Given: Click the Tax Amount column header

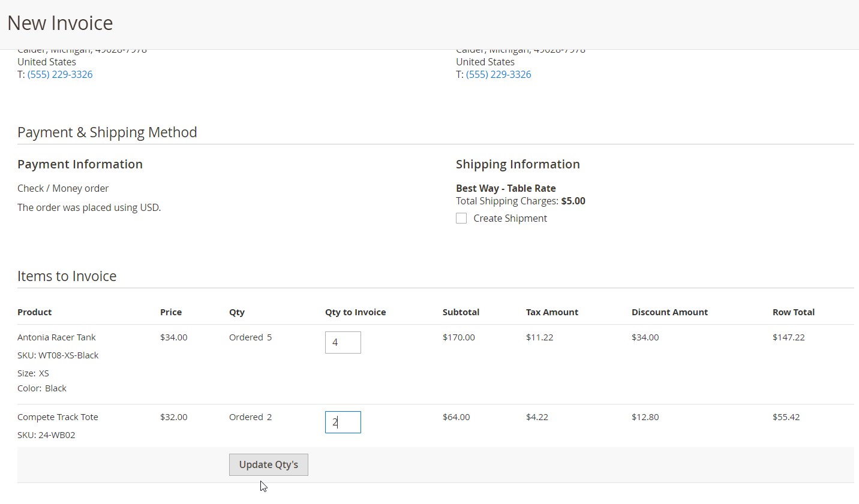Looking at the screenshot, I should click(552, 312).
